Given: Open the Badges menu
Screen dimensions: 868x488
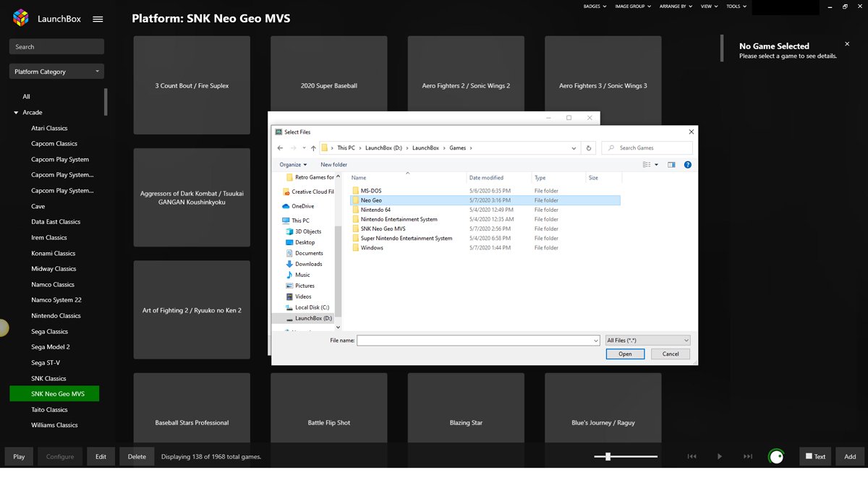Looking at the screenshot, I should 595,7.
